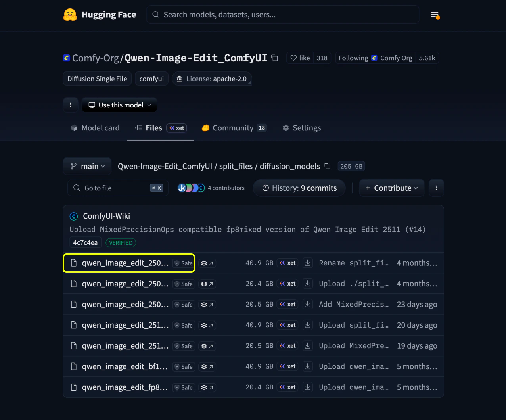Open the Comfy-Org organization link
Screen dimensions: 506x420
pyautogui.click(x=96, y=58)
